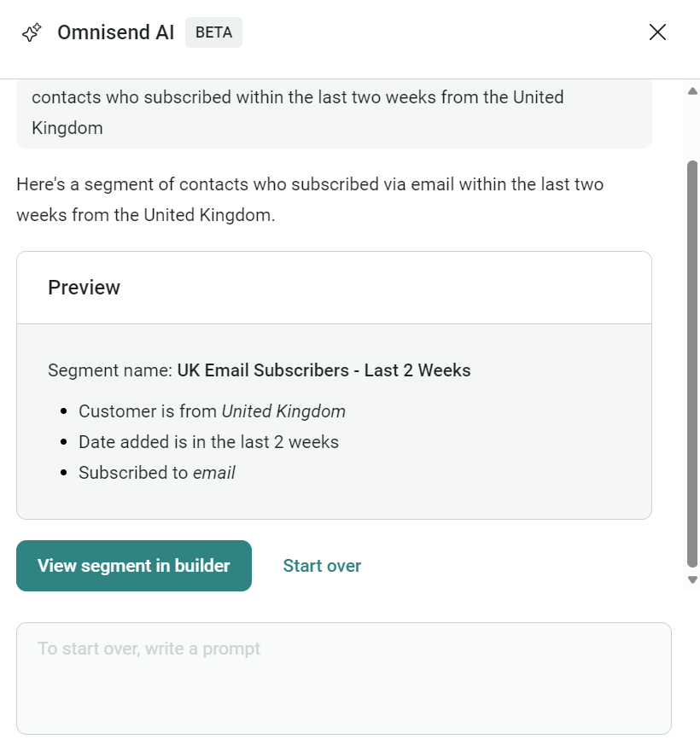
Task: Select the Date added rule bullet
Action: tap(208, 442)
